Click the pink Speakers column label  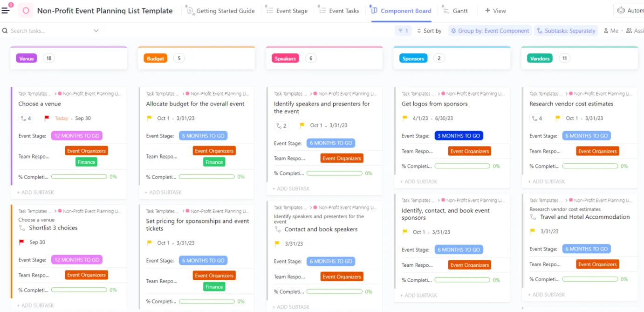(x=285, y=58)
